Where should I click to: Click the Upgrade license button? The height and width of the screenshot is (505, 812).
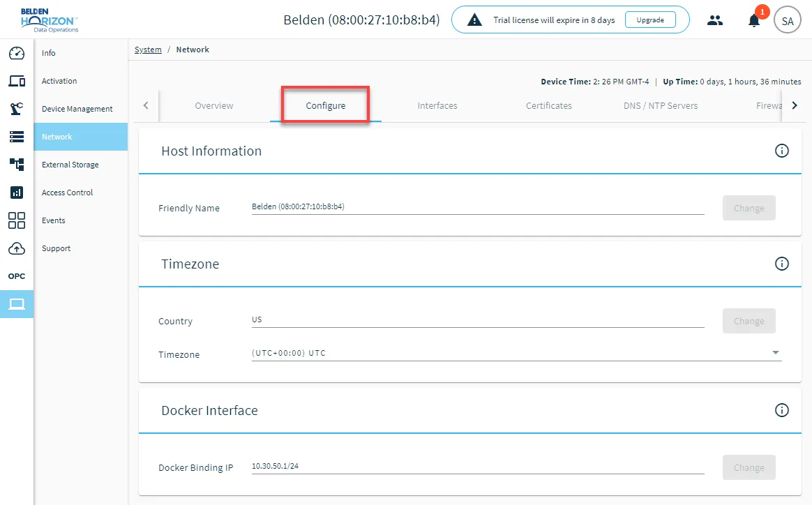pos(650,20)
